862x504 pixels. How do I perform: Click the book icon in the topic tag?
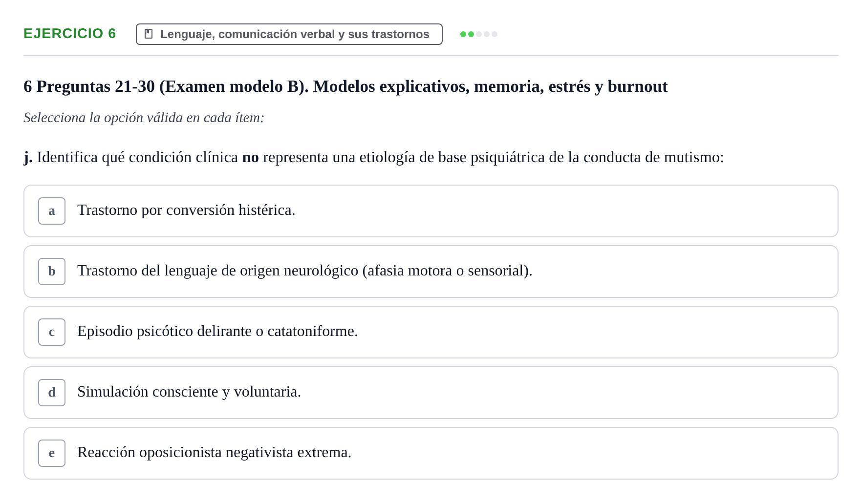149,34
